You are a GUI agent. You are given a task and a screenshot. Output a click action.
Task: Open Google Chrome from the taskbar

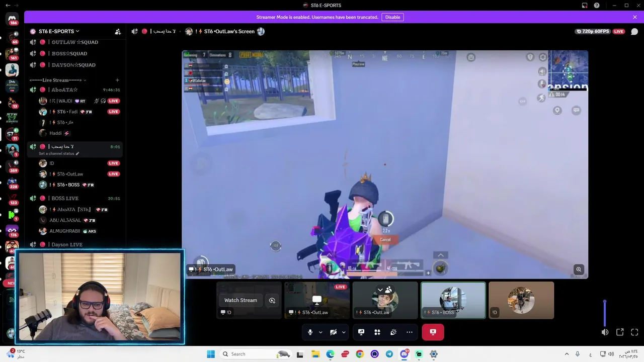[x=360, y=354]
